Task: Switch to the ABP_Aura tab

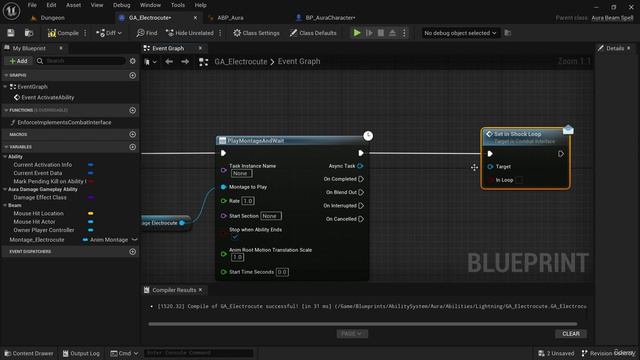Action: click(230, 18)
